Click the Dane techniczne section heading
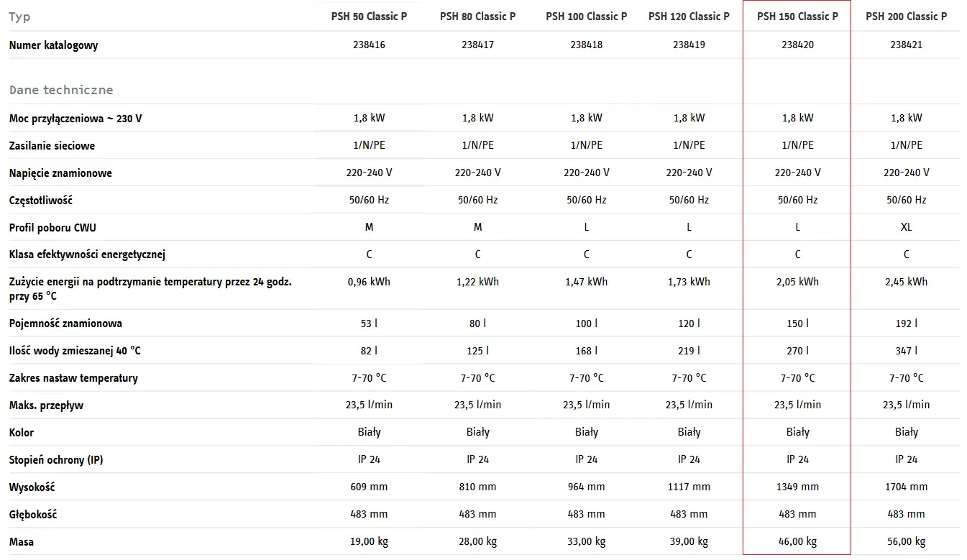This screenshot has width=967, height=560. pos(61,90)
